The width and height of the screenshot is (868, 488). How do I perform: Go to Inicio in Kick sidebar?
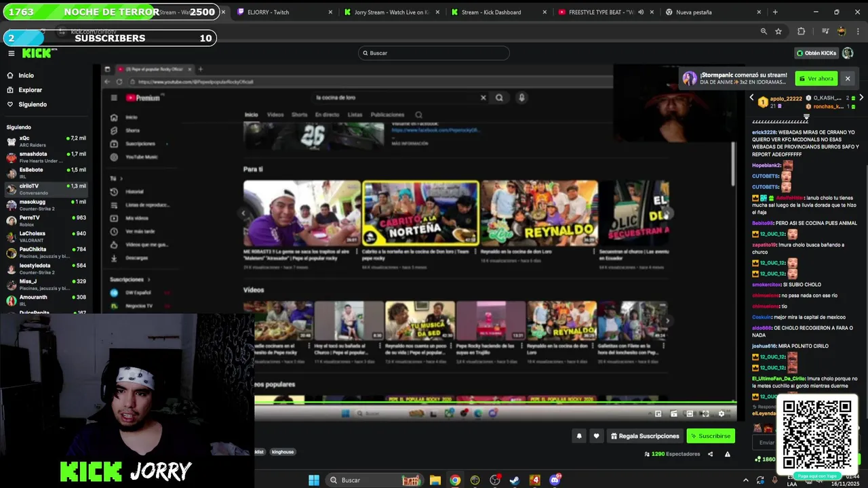point(26,75)
